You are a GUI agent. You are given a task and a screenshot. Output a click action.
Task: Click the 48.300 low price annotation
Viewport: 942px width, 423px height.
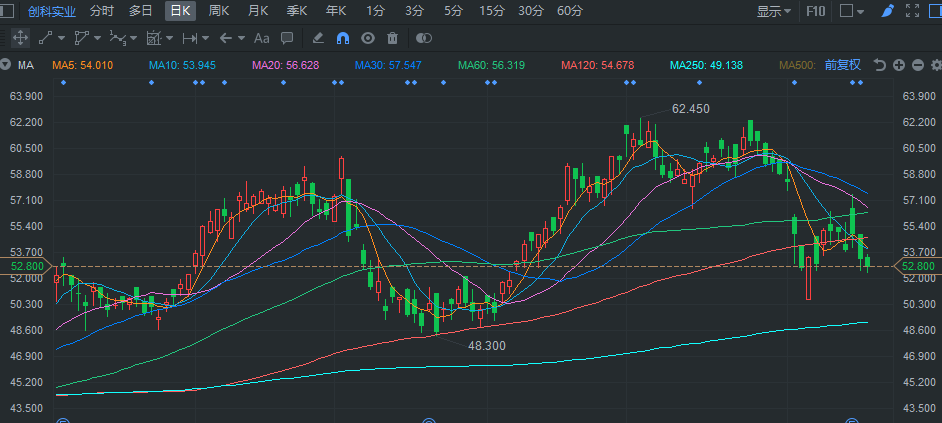click(x=487, y=345)
